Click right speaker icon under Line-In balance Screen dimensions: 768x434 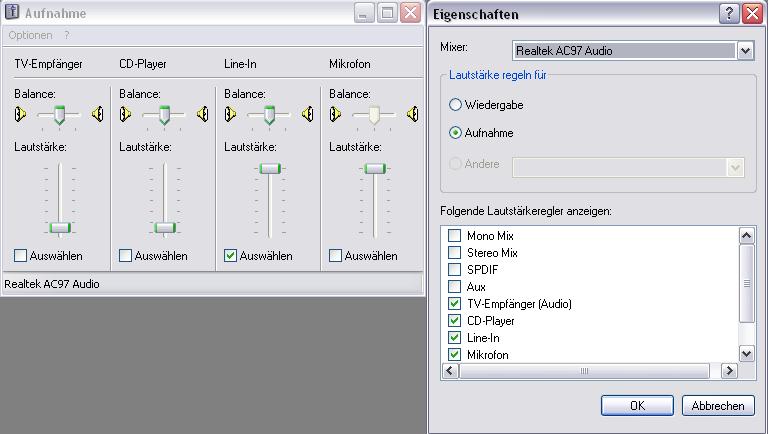(x=308, y=114)
